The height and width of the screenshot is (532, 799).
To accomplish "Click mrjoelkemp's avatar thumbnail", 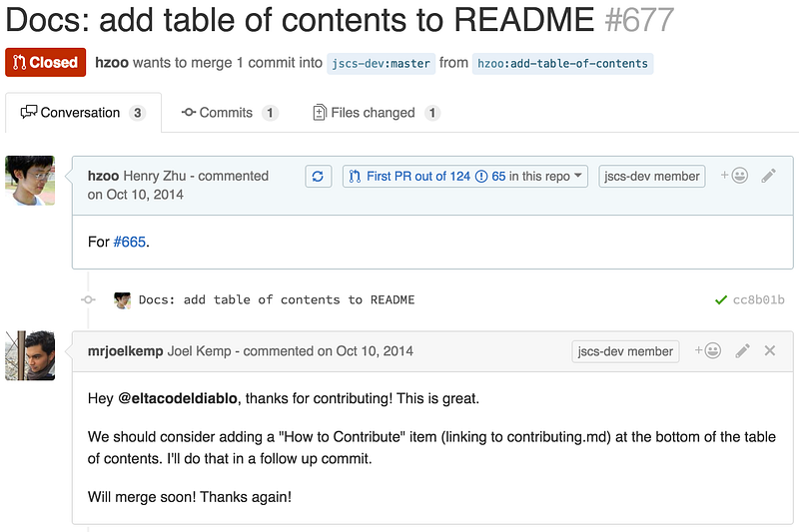I will [30, 356].
